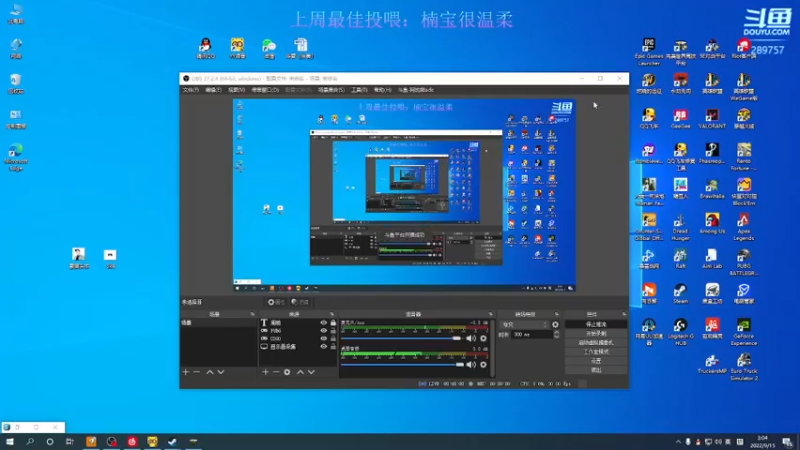
Task: Pop out the 控件 Controls dock panel
Action: 624,314
